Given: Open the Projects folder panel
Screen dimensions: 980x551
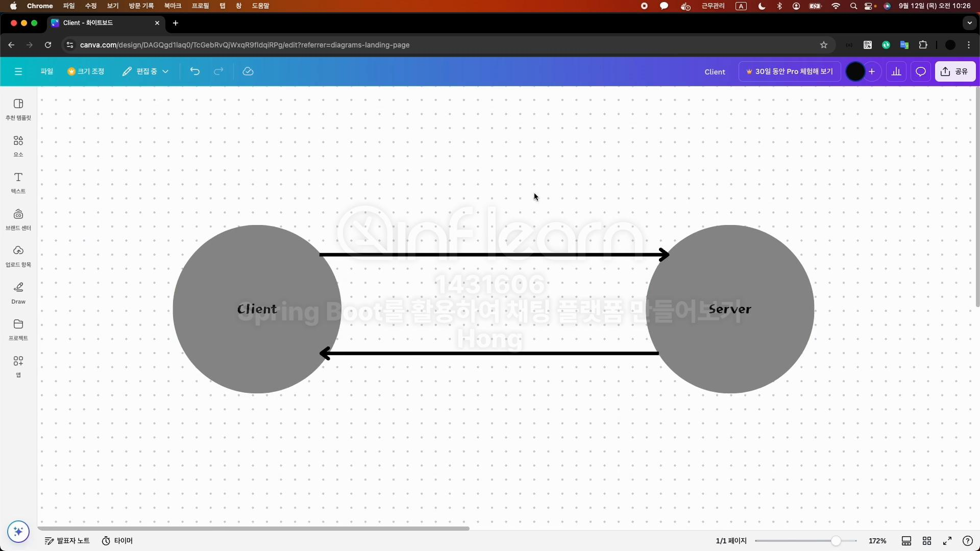Looking at the screenshot, I should pyautogui.click(x=18, y=329).
